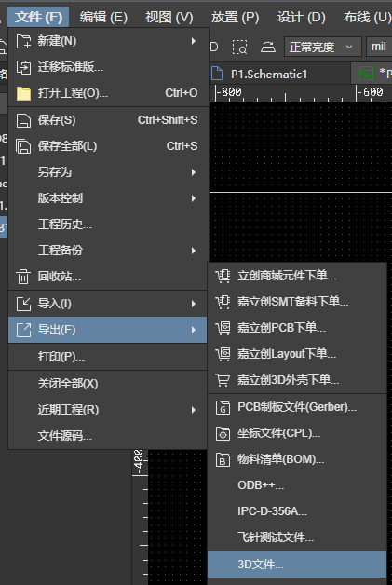Click the 导入(I) import arrow icon

point(23,304)
